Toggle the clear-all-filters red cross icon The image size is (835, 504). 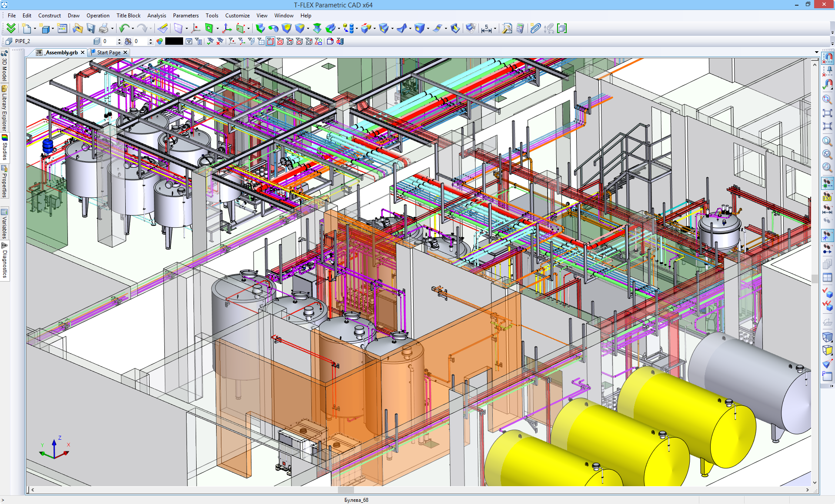click(x=220, y=41)
